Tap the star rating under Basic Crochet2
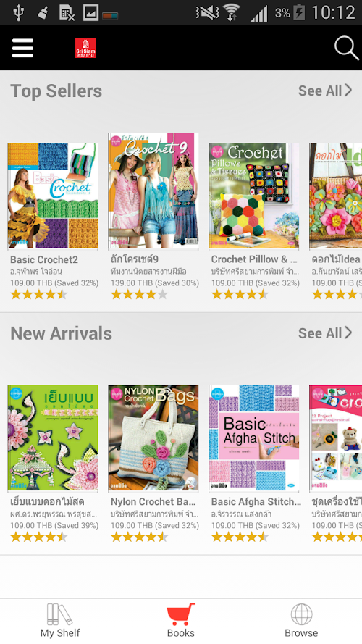 (38, 295)
